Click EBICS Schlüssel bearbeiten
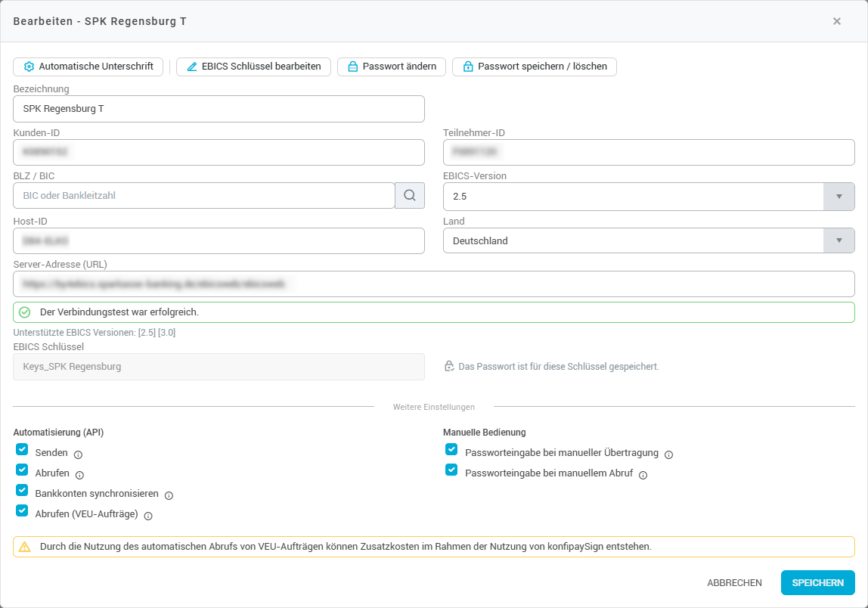This screenshot has height=608, width=868. click(x=253, y=67)
